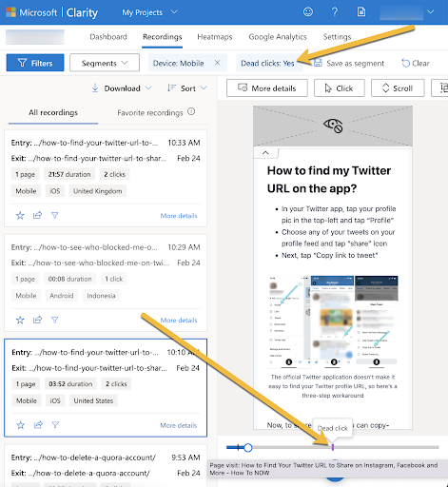
Task: Select the Recordings tab
Action: (x=162, y=37)
